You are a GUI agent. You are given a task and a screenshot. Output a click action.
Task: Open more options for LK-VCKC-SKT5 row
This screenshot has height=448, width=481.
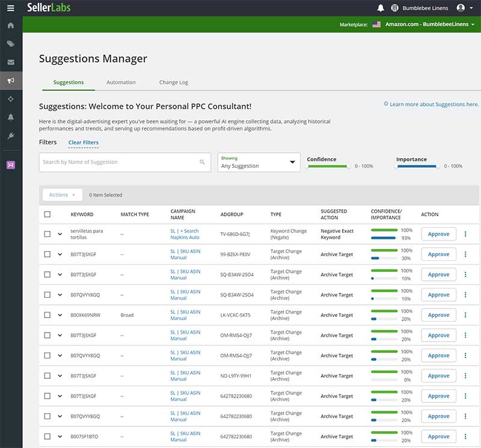(465, 315)
